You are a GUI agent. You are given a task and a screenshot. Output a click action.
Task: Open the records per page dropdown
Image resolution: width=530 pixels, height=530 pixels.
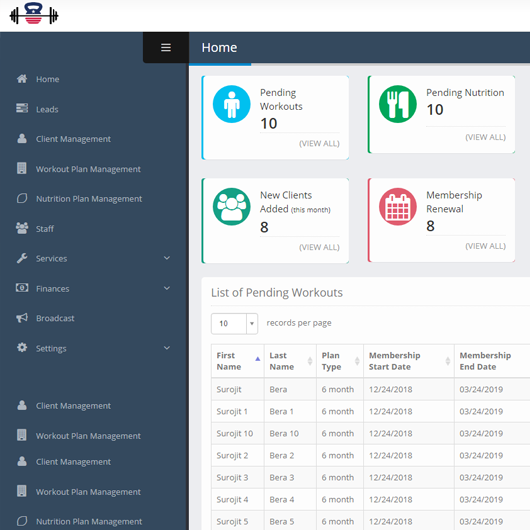(x=234, y=323)
